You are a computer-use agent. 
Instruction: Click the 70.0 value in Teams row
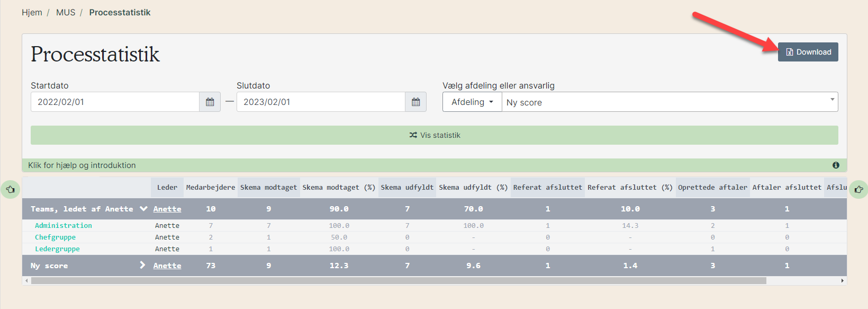(x=474, y=209)
